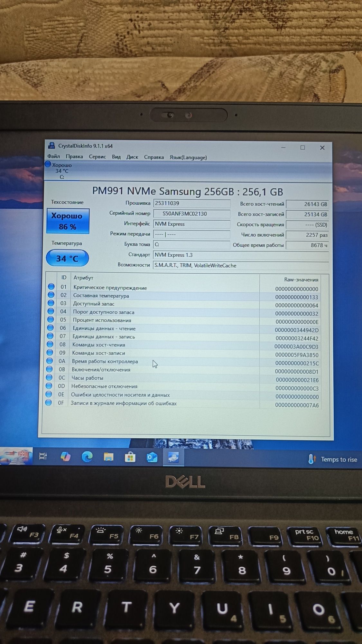The height and width of the screenshot is (644, 362).
Task: Click the Интерфейс field NVM Express
Action: (192, 224)
